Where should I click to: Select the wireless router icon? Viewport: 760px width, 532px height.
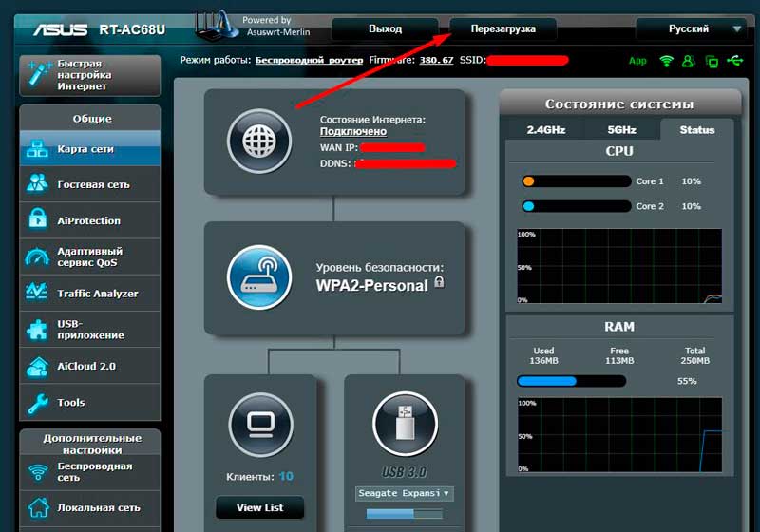click(259, 277)
